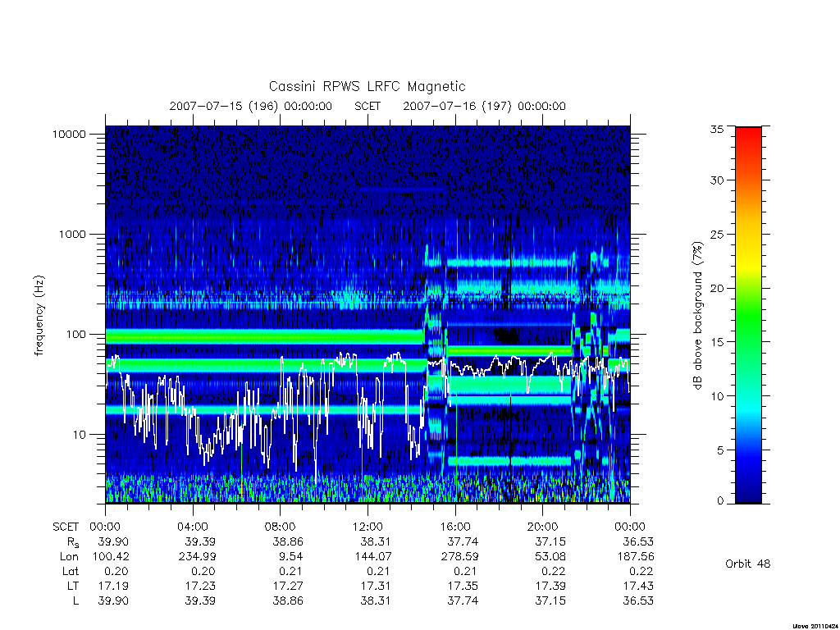Image resolution: width=840 pixels, height=630 pixels.
Task: Click the colorbar tick label 25
Action: click(x=716, y=234)
